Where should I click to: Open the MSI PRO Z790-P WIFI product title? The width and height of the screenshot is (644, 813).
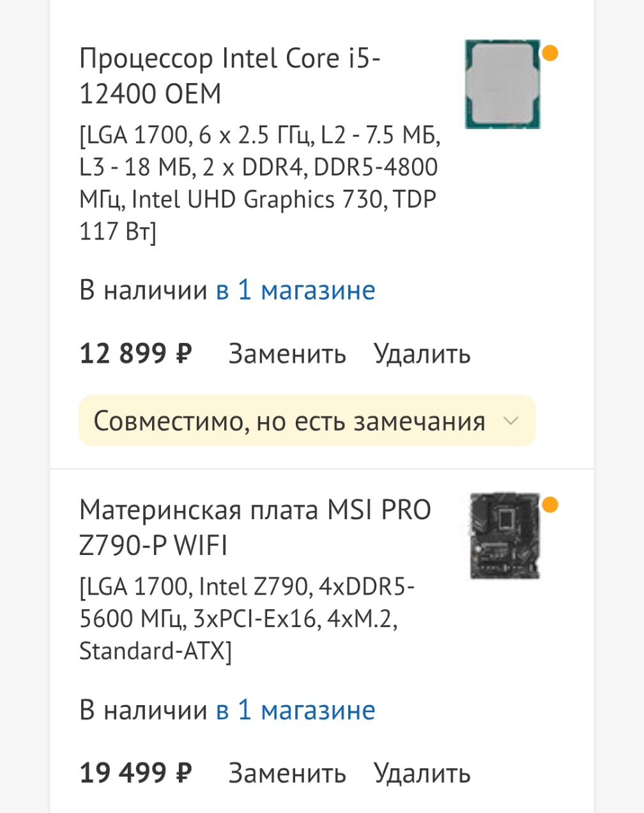[256, 528]
